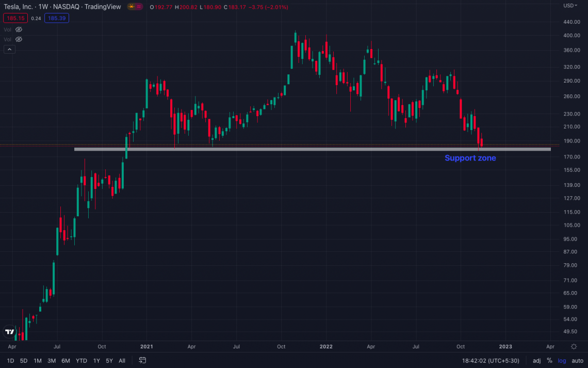Click the TradingView logo in chart corner
This screenshot has height=368, width=588.
coord(9,332)
